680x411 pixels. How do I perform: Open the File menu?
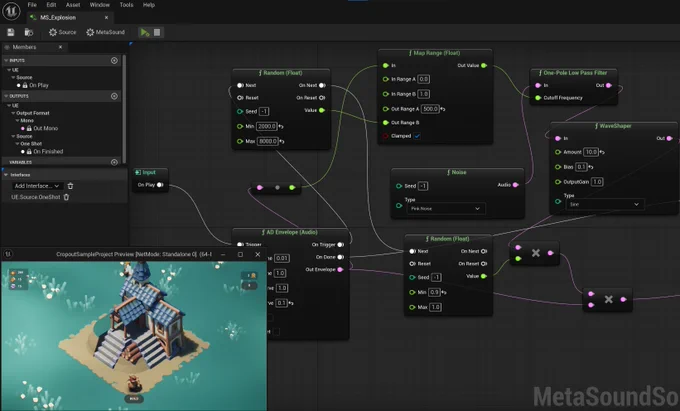32,5
